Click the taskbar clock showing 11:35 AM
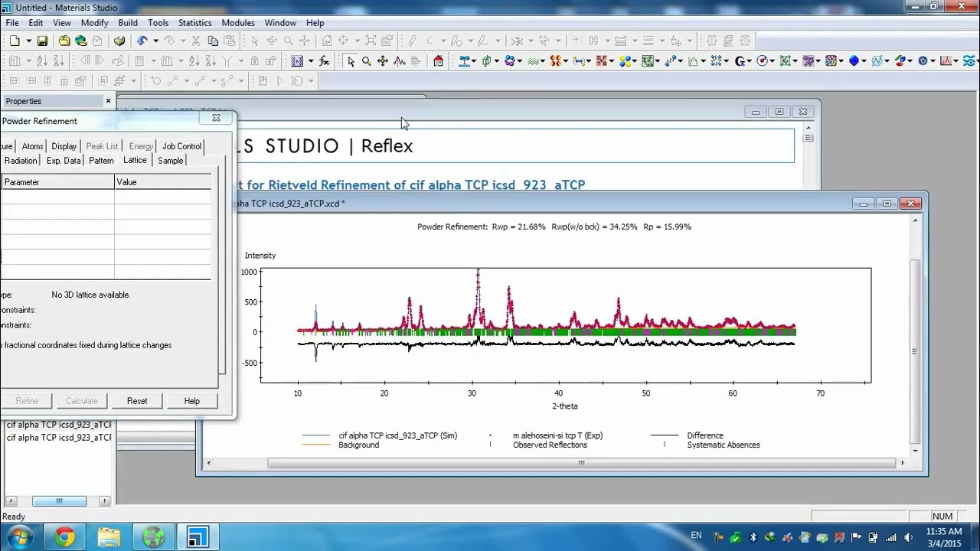 [x=943, y=537]
